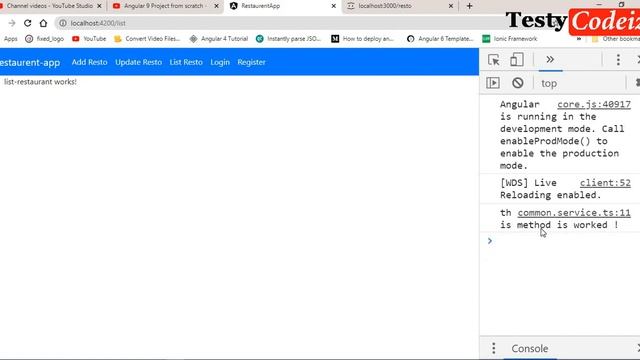Close the RestaurentApp tab
This screenshot has width=640, height=360.
coord(333,6)
